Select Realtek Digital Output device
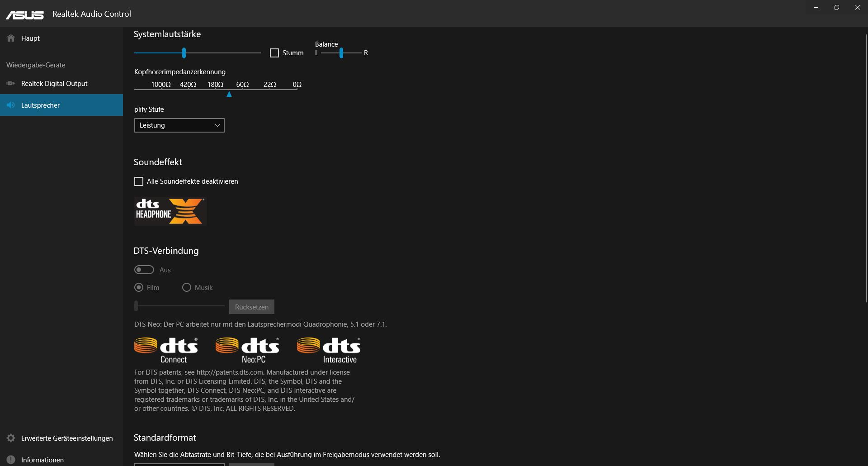This screenshot has height=466, width=868. point(61,84)
